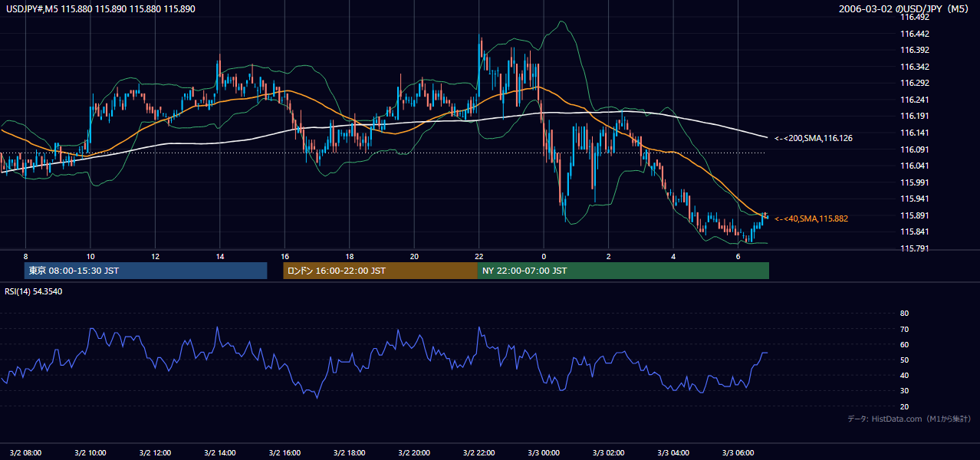The height and width of the screenshot is (460, 980).
Task: Click price axis value 116.241
Action: [x=916, y=100]
